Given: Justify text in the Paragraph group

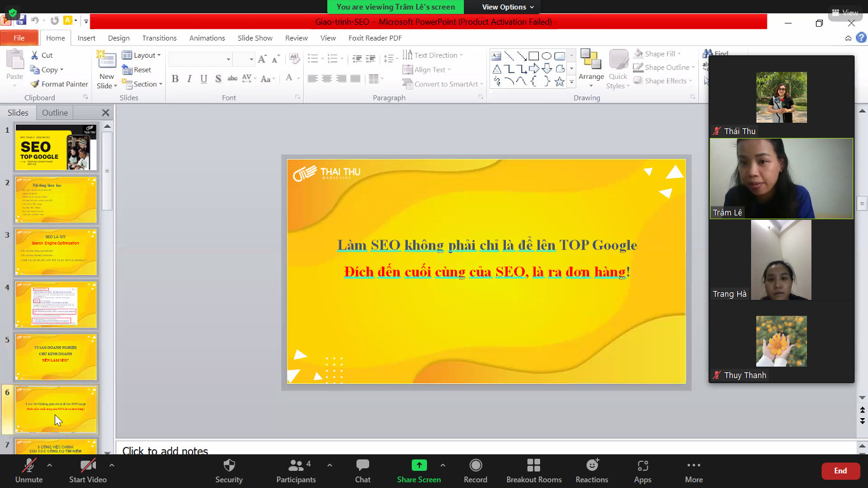Looking at the screenshot, I should [x=355, y=79].
